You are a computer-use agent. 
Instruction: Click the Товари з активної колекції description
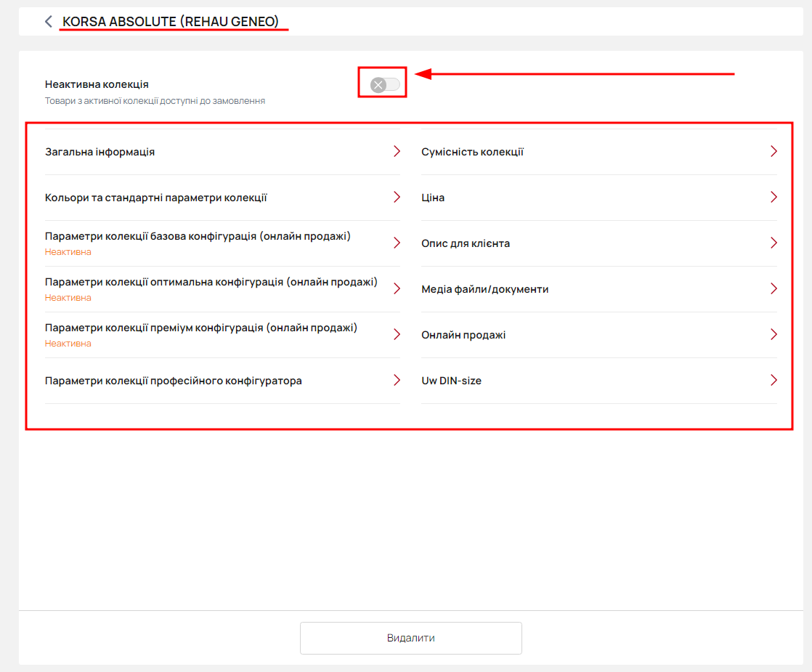[x=155, y=100]
